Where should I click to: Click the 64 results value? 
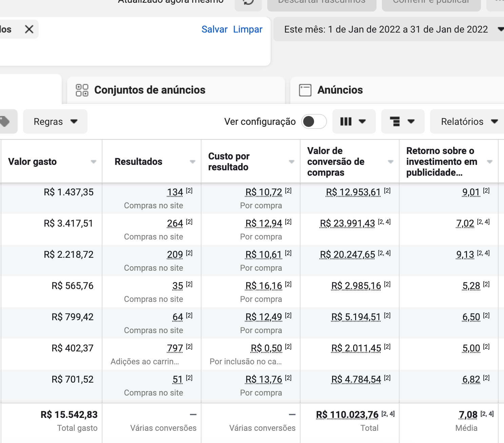178,317
